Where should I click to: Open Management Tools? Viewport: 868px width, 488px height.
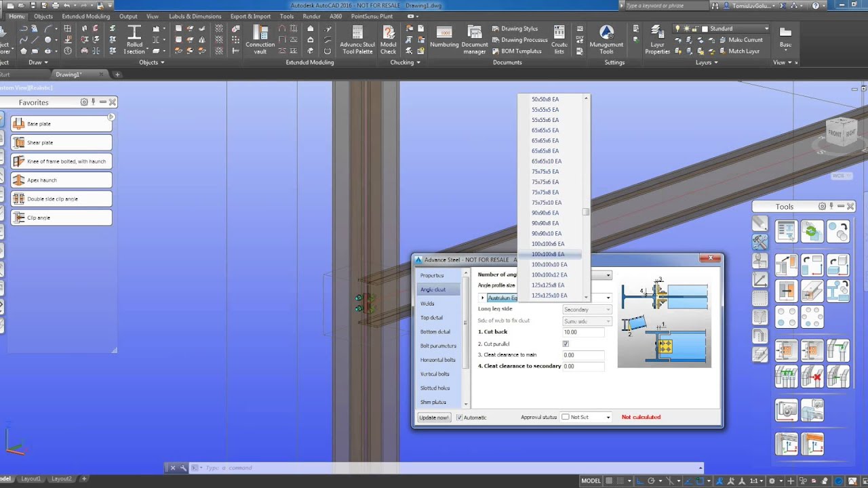click(x=606, y=39)
